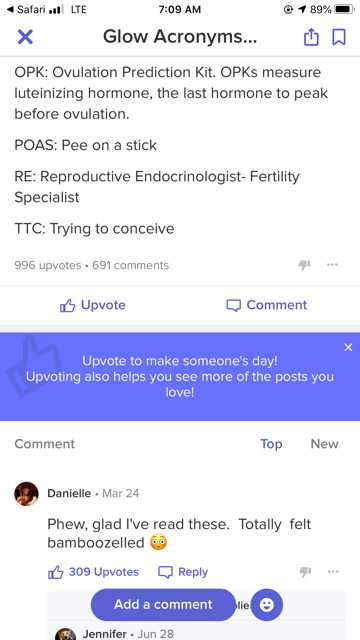Switch comments to the Top tab
Image resolution: width=360 pixels, height=640 pixels.
click(x=271, y=444)
